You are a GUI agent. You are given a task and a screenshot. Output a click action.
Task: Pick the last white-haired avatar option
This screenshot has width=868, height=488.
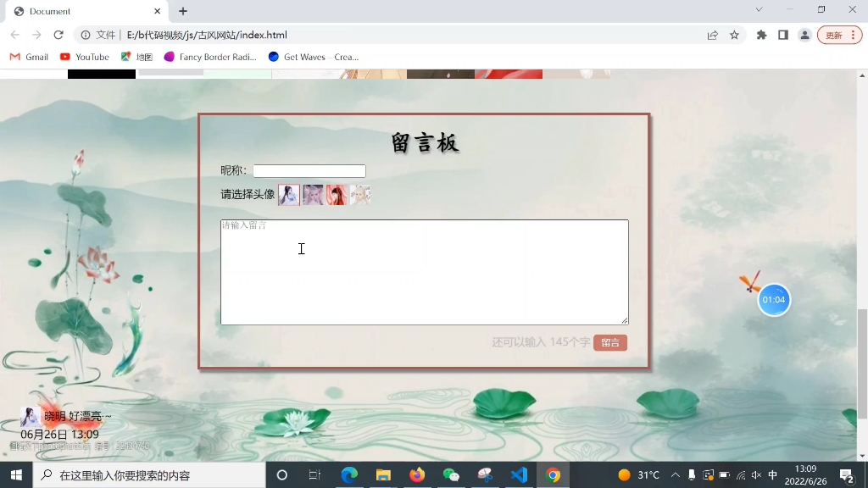point(360,195)
